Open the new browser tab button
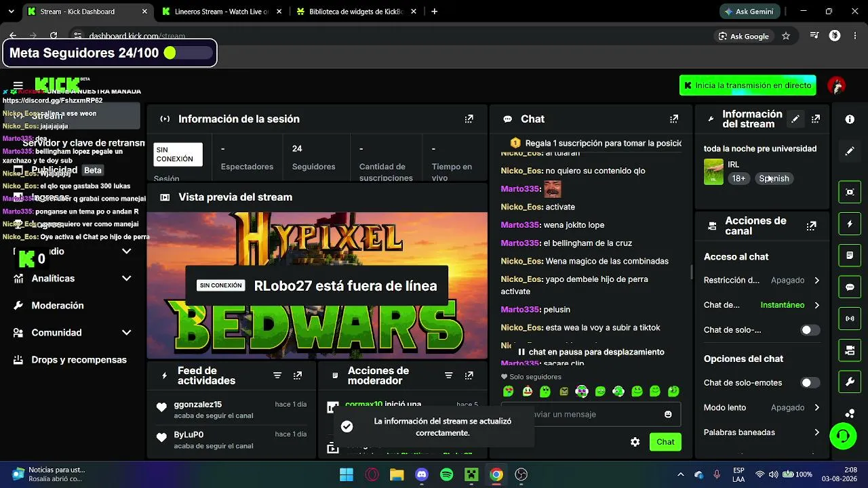 point(435,12)
